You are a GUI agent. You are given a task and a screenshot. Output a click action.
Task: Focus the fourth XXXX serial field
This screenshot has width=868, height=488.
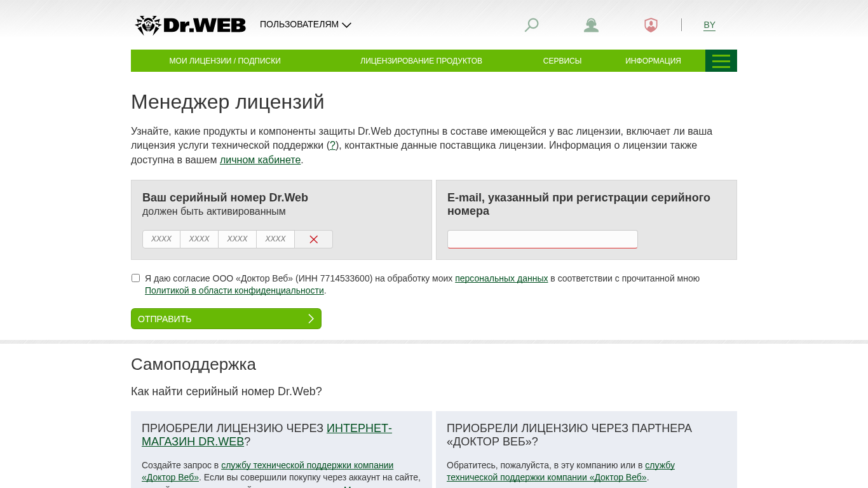point(276,239)
